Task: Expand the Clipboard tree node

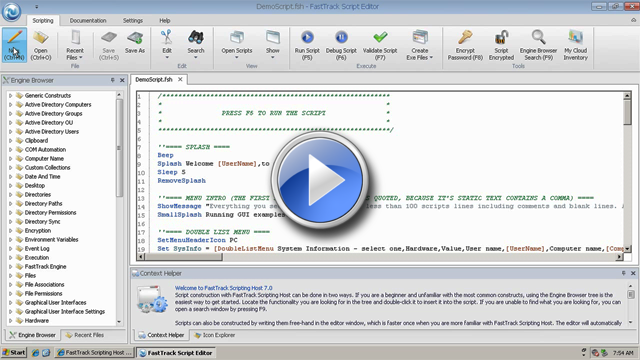Action: coord(10,140)
